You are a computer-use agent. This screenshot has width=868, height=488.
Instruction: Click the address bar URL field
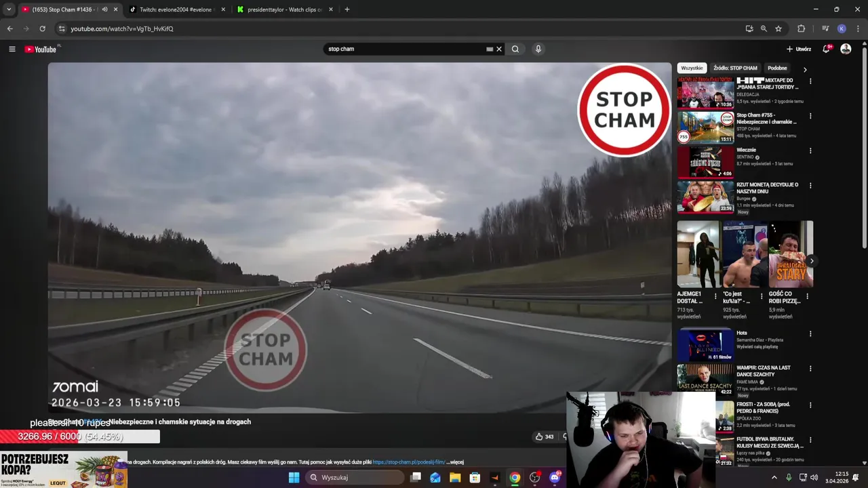click(400, 28)
